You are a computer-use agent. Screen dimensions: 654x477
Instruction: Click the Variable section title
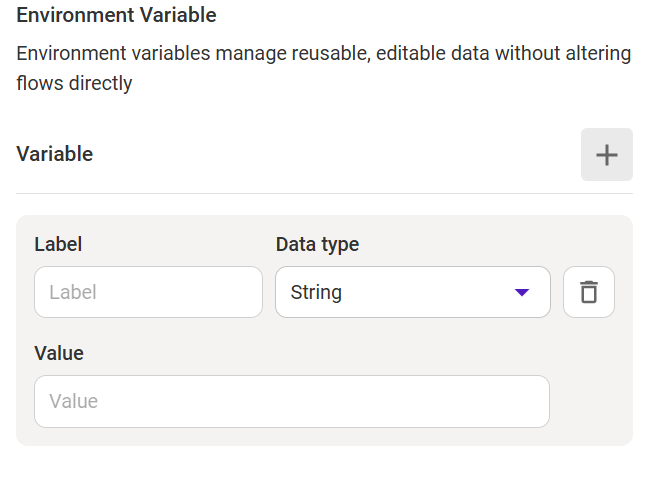55,154
